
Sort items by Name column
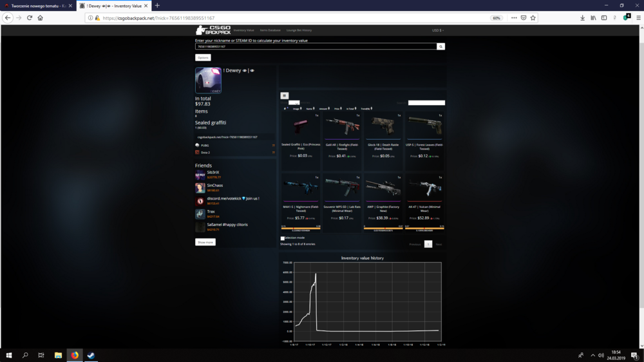310,109
